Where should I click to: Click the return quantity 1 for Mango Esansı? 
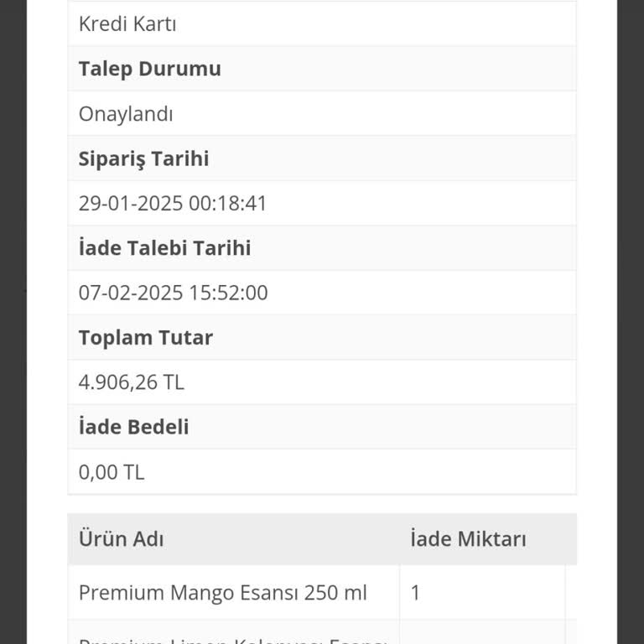416,593
